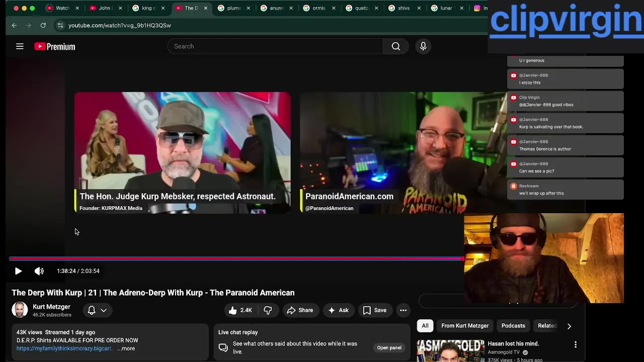Open options for Hasan lost his mind video
Viewport: 644px width, 362px height.
(576, 344)
